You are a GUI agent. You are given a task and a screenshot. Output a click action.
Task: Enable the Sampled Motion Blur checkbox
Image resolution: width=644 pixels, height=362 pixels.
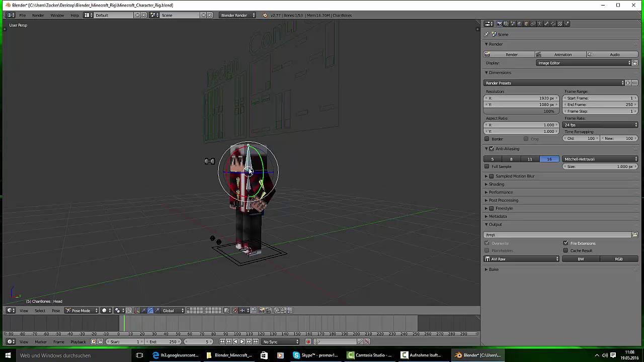(x=492, y=176)
